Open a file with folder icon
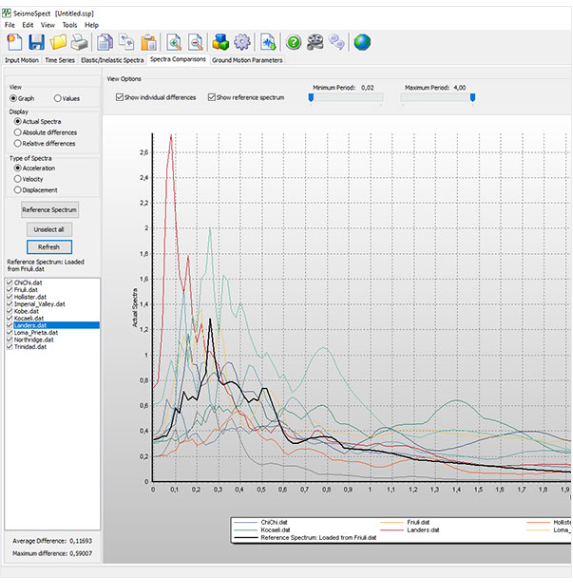The height and width of the screenshot is (583, 573). pyautogui.click(x=58, y=42)
